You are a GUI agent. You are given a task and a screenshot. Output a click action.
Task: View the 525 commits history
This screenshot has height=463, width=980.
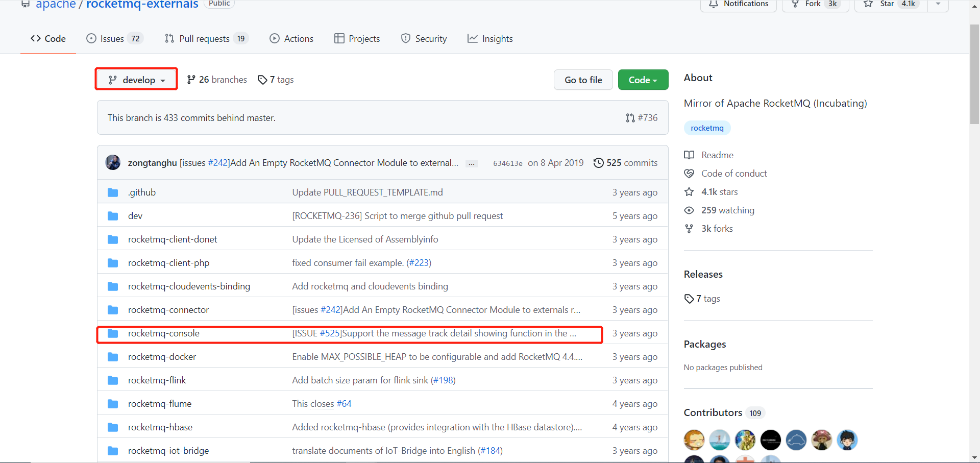625,163
